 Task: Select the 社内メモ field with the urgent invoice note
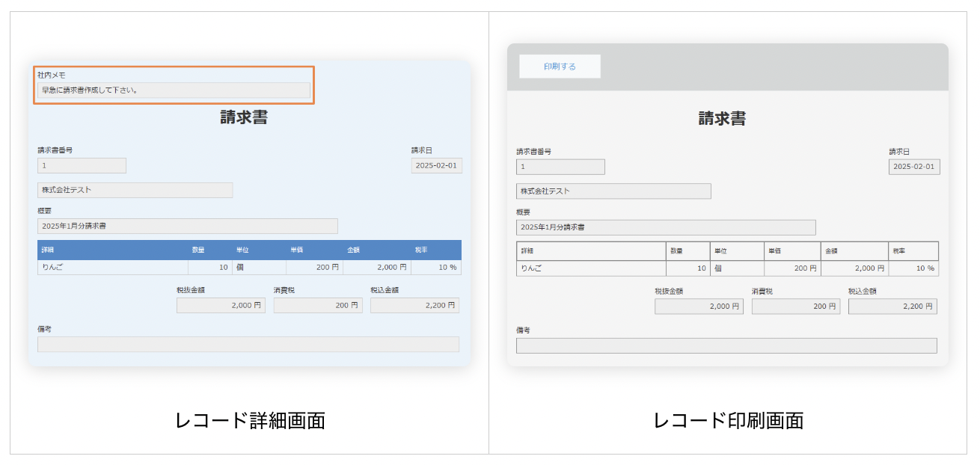[x=174, y=90]
